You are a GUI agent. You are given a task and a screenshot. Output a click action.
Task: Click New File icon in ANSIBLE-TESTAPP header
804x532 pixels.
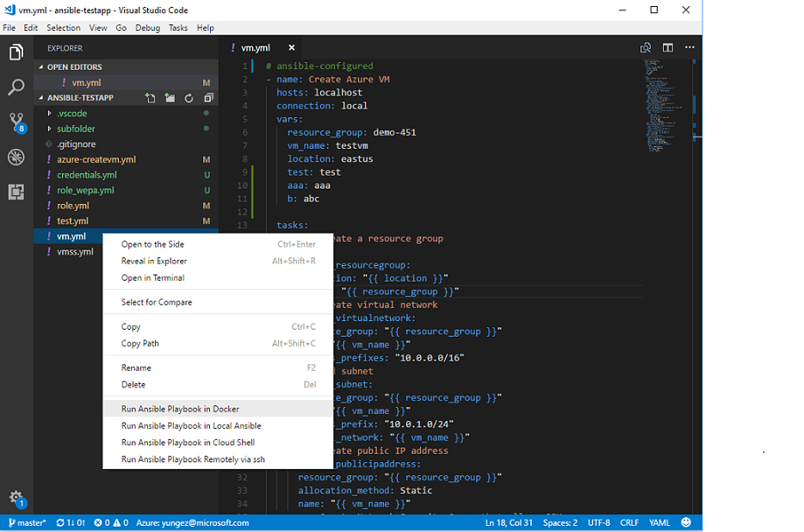[x=151, y=98]
